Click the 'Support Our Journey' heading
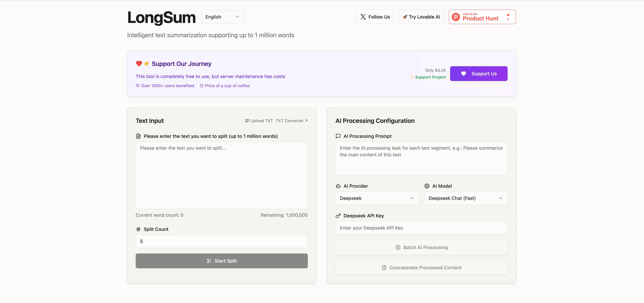Viewport: 644px width, 303px height. click(181, 64)
